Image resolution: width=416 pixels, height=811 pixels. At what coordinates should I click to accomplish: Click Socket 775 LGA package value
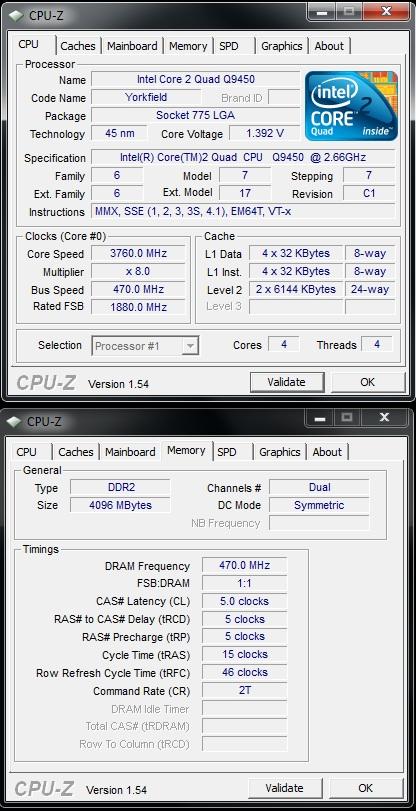pyautogui.click(x=196, y=115)
